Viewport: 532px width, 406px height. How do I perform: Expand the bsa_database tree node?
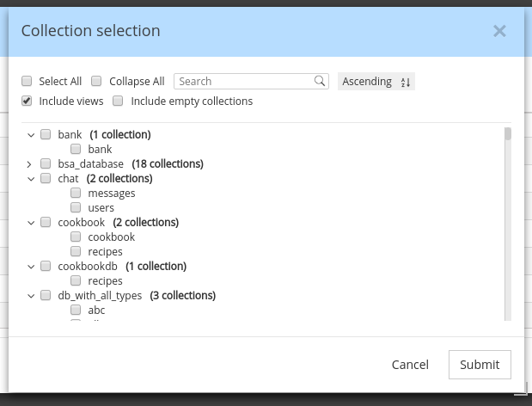tap(30, 163)
